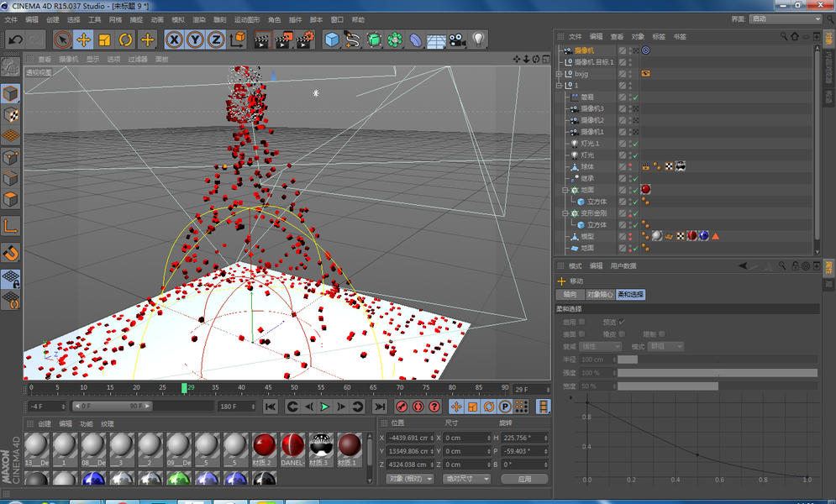Click the active tool icon beside XYZ axis locks
The image size is (836, 504).
coord(147,40)
